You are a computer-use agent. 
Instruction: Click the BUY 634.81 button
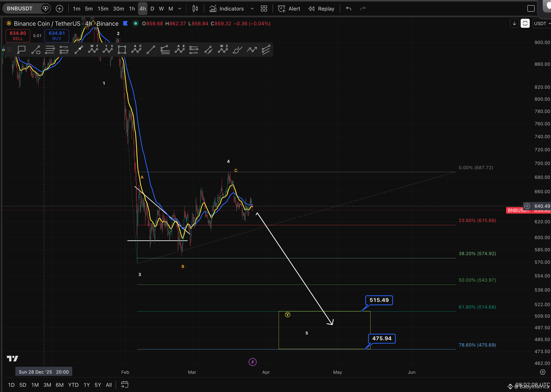[x=57, y=36]
